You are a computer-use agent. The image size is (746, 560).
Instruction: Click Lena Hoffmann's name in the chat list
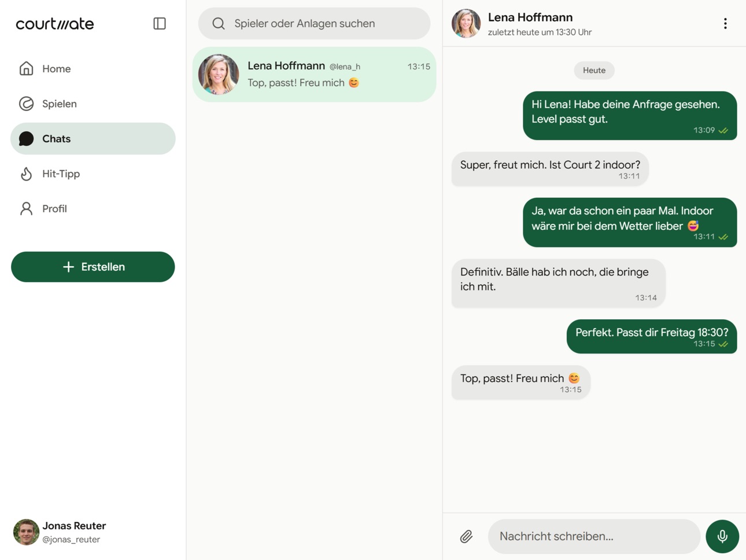[x=286, y=66]
